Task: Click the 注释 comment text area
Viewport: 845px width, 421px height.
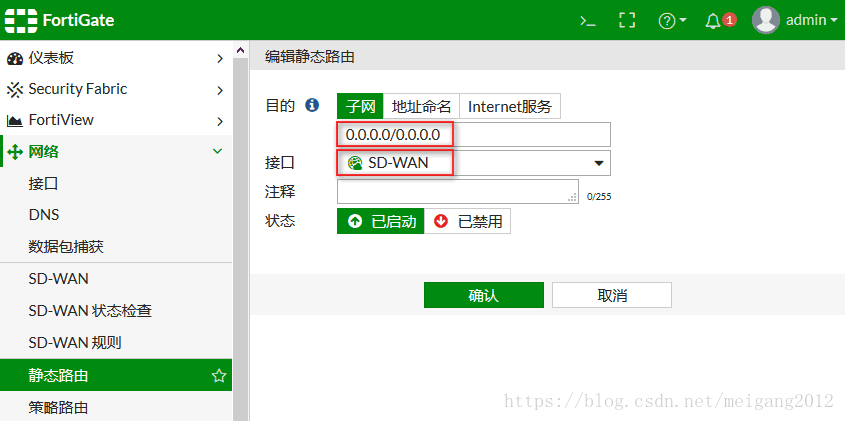Action: [x=458, y=191]
